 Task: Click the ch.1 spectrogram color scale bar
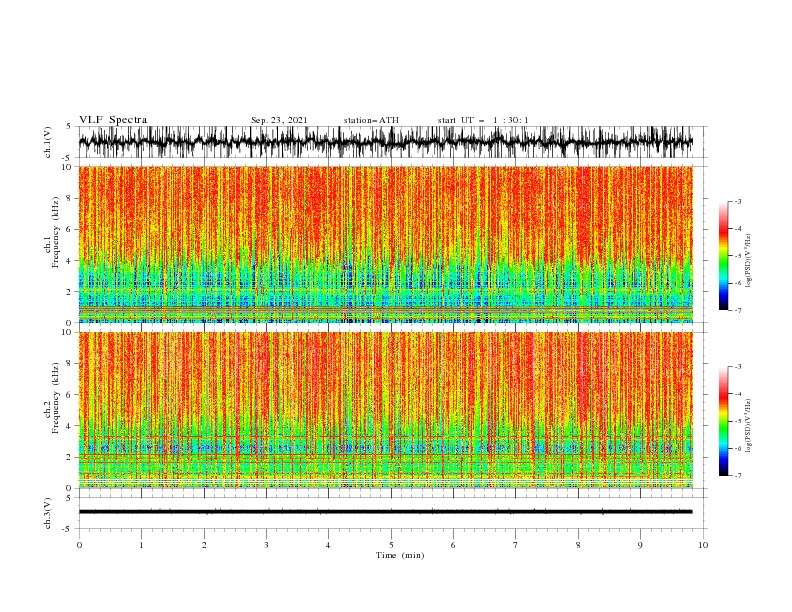[x=724, y=255]
